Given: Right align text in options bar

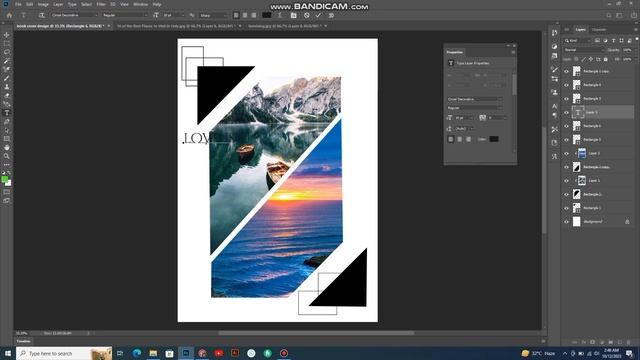Looking at the screenshot, I should 254,16.
